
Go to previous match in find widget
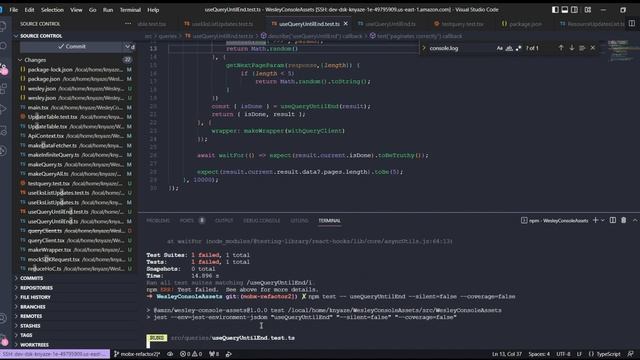pyautogui.click(x=561, y=48)
